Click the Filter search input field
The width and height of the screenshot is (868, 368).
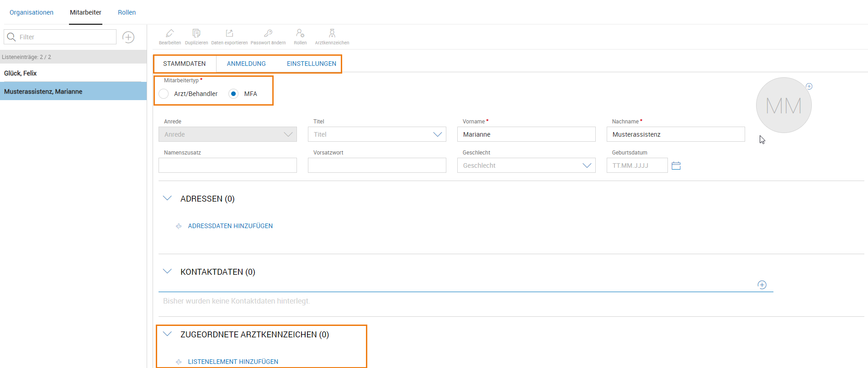coord(60,37)
